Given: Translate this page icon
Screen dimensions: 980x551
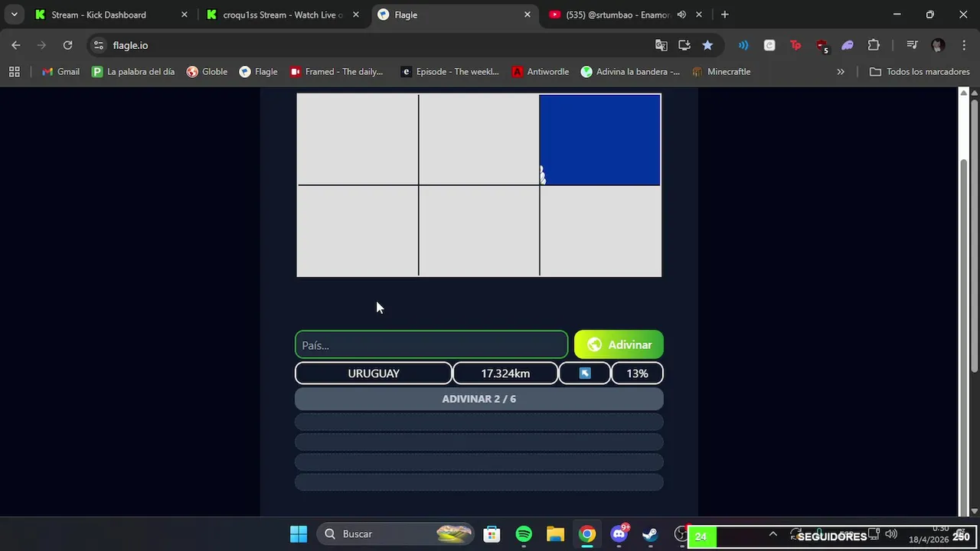Looking at the screenshot, I should pyautogui.click(x=661, y=45).
